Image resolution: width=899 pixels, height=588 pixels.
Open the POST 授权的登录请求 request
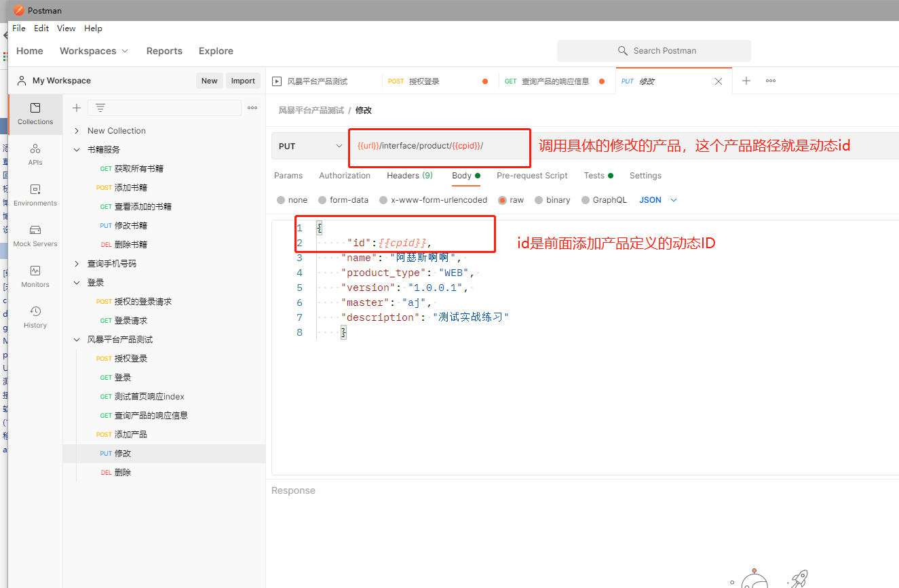[164, 302]
